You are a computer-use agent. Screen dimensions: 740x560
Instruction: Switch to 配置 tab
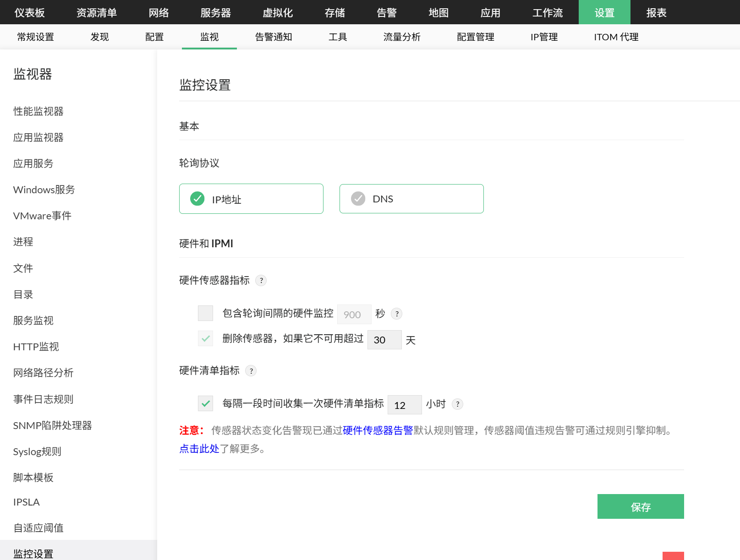click(154, 37)
